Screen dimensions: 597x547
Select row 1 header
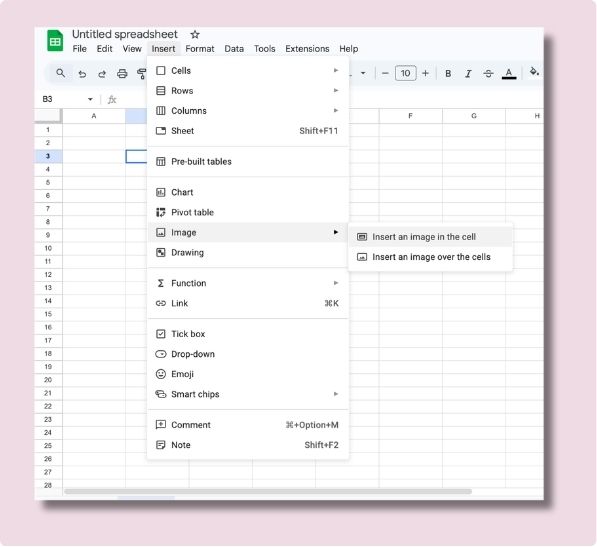[x=48, y=130]
